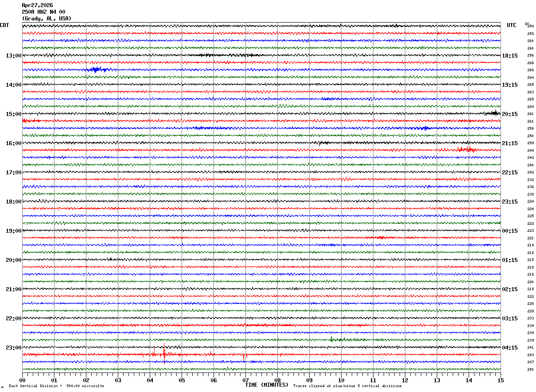Click the DC offset value 248
This screenshot has width=536, height=392.
(530, 150)
